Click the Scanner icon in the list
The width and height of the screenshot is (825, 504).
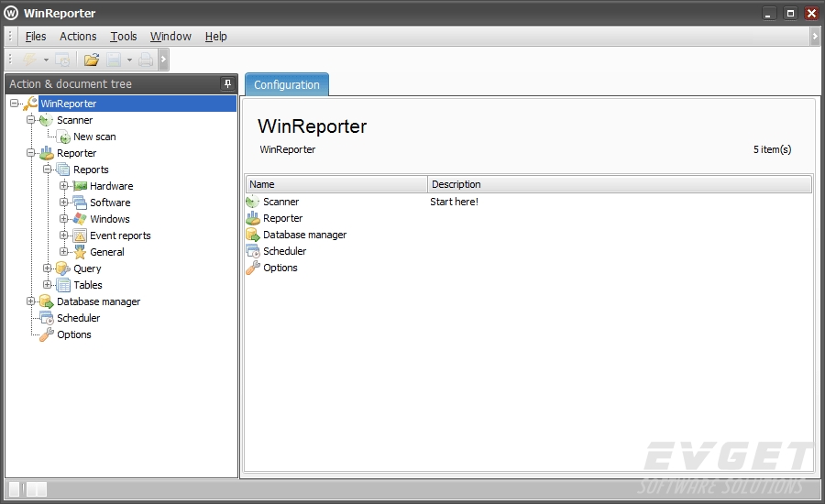(253, 202)
